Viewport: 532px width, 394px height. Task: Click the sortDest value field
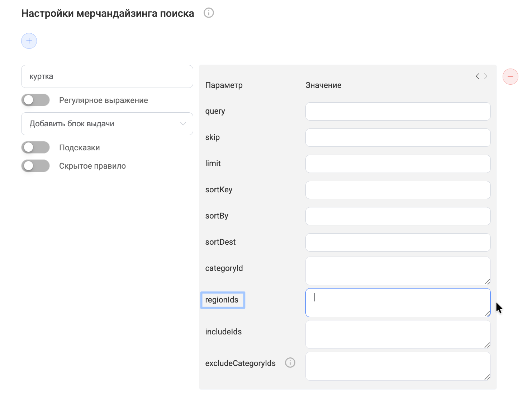398,243
